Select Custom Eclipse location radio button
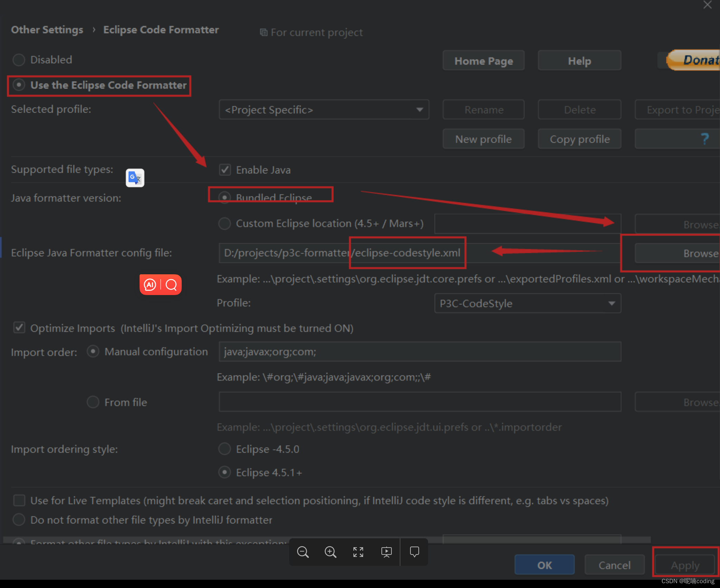The width and height of the screenshot is (720, 588). coord(225,224)
